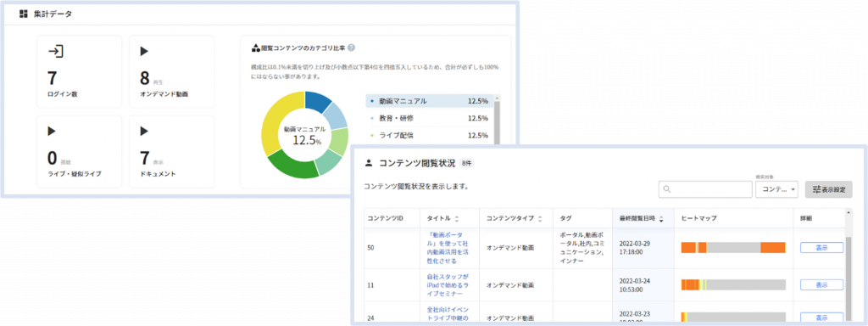Click the ドキュメント card showing 7
Screen dimensions: 868x326
pos(171,151)
